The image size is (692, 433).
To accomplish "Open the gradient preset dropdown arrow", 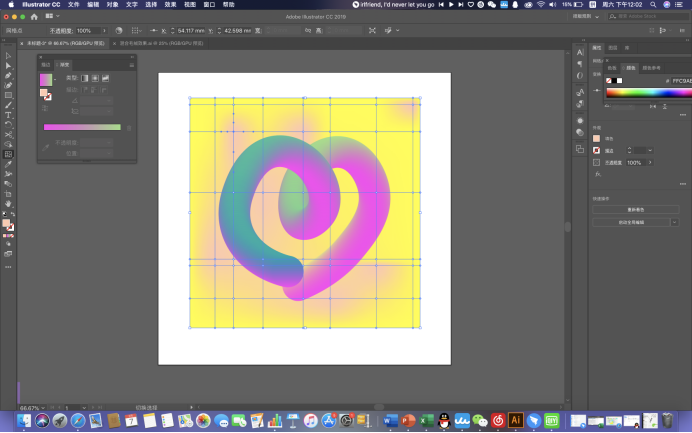I will (55, 80).
